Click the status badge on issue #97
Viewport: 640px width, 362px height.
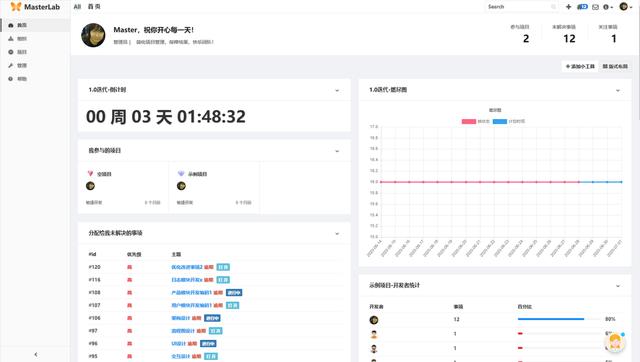216,331
